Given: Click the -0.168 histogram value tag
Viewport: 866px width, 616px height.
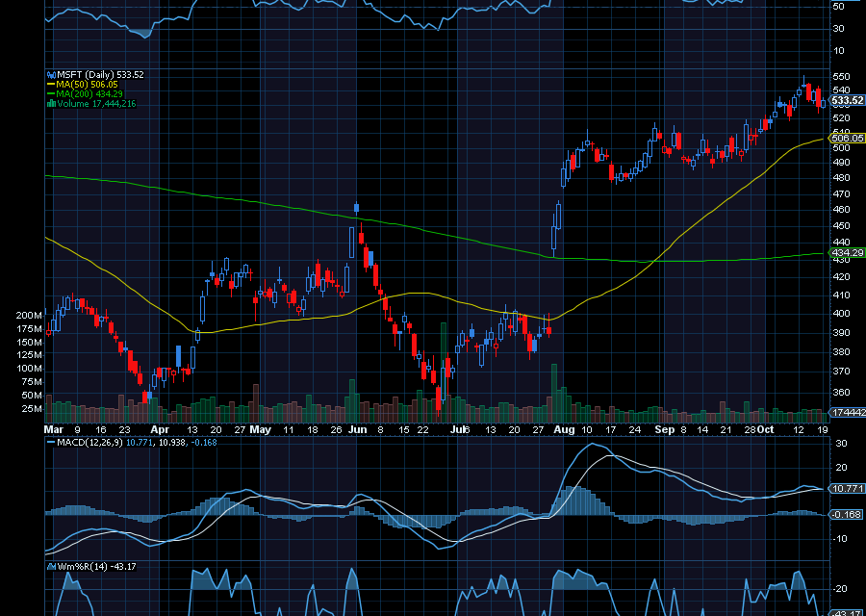Looking at the screenshot, I should 847,514.
